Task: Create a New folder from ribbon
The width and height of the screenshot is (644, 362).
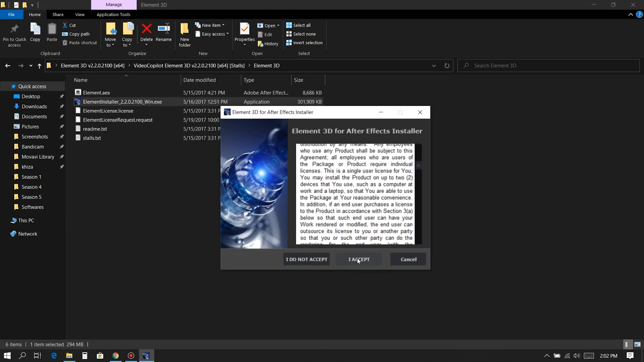Action: coord(185,35)
